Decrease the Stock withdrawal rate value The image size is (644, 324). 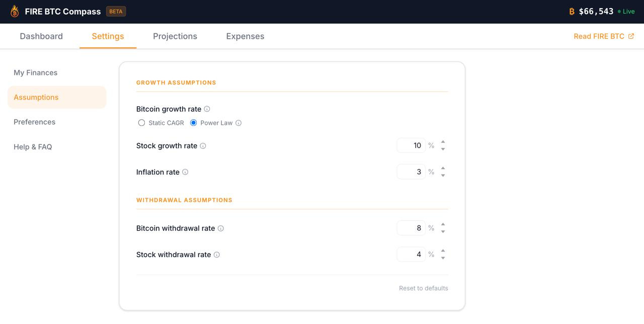[443, 258]
